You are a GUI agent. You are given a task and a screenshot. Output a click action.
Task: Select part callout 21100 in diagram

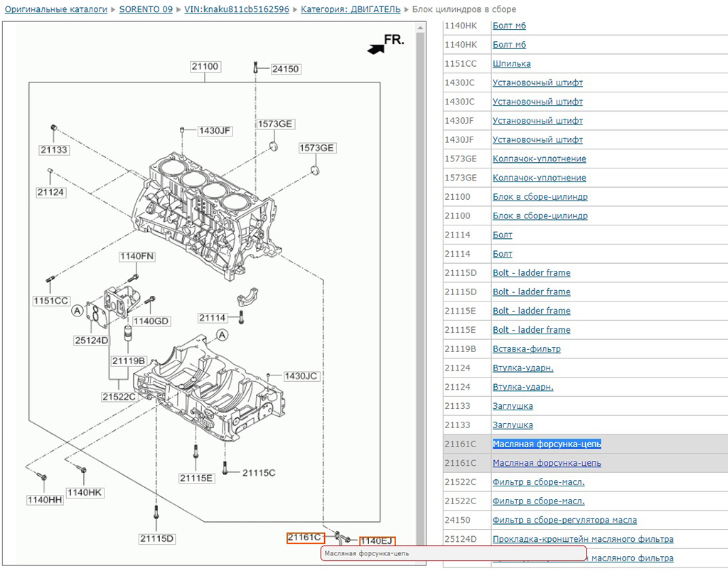[x=205, y=67]
